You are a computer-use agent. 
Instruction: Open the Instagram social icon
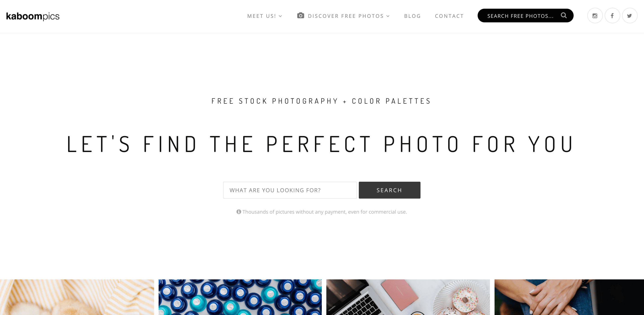595,16
